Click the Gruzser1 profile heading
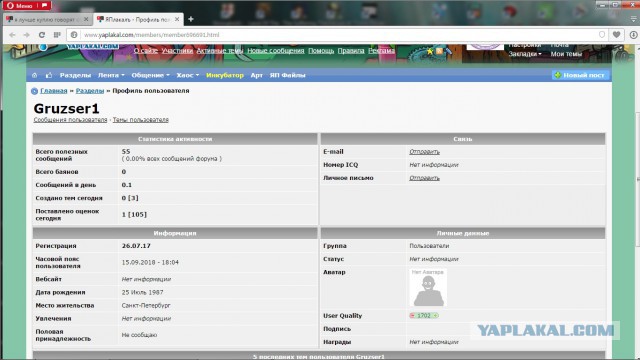This screenshot has height=360, width=640. tap(67, 109)
